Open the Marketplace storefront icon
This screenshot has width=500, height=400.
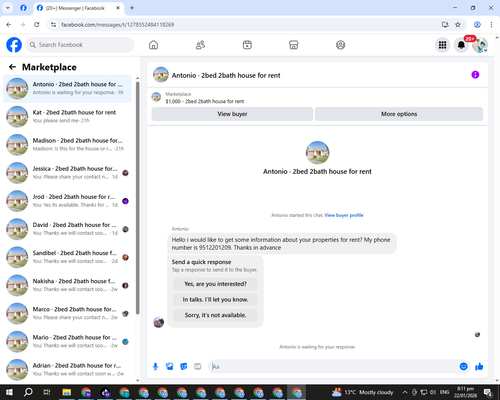click(294, 45)
